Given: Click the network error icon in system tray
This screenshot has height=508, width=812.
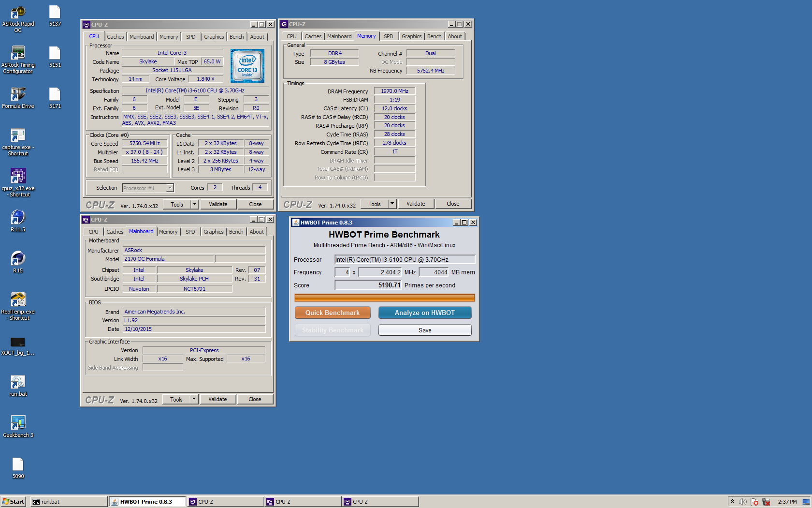Looking at the screenshot, I should (766, 502).
